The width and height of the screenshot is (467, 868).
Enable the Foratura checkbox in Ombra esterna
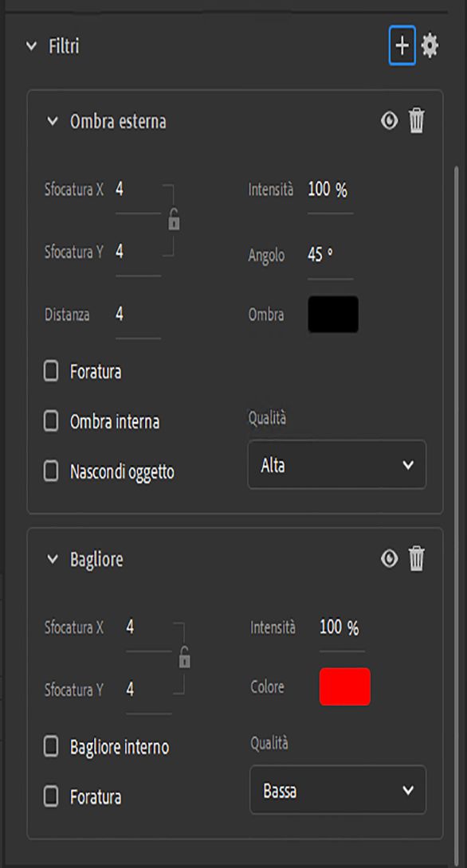pos(49,371)
